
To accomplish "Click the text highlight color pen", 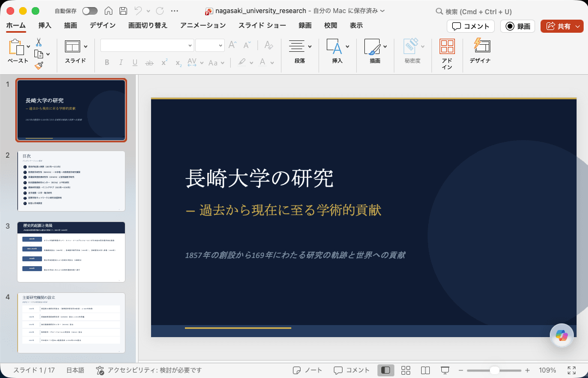I will (242, 62).
